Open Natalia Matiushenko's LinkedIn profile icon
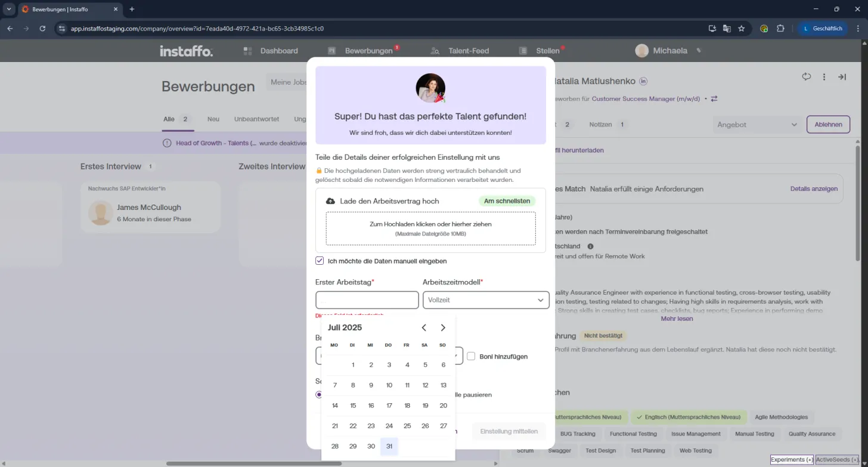The image size is (868, 467). [643, 81]
